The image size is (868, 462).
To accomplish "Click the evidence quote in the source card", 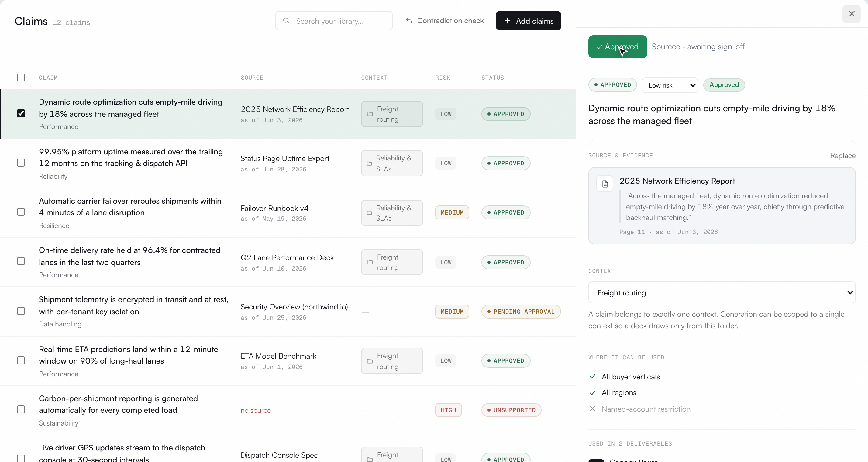I will coord(735,207).
